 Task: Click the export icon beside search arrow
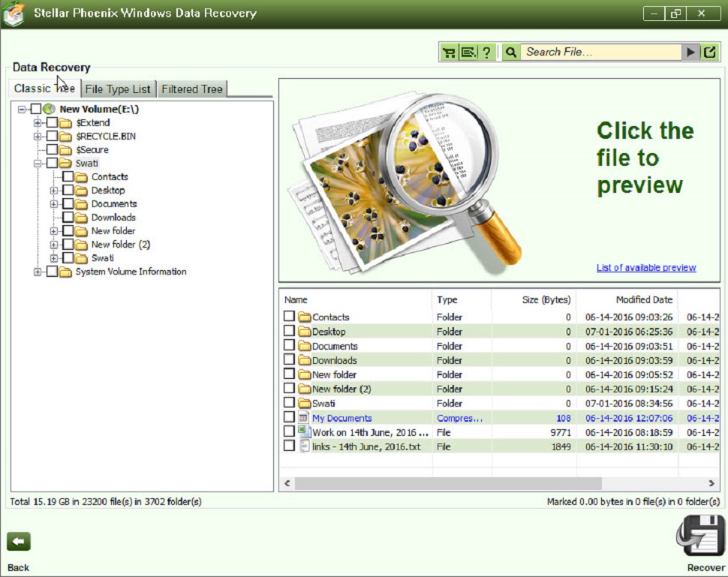click(709, 53)
